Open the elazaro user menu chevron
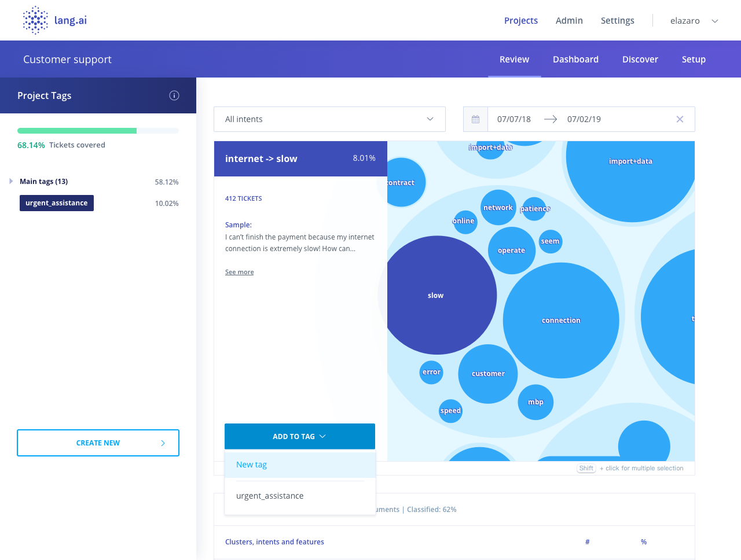 tap(715, 21)
